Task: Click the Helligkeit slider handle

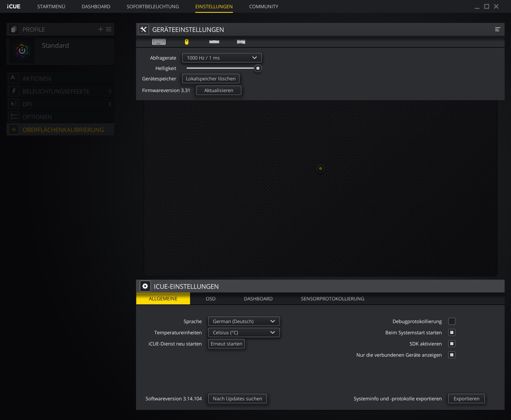Action: [258, 68]
